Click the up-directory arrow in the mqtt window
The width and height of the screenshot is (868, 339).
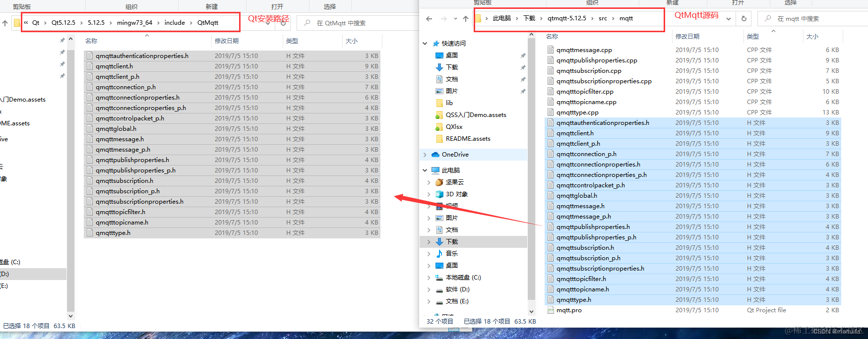[x=465, y=19]
